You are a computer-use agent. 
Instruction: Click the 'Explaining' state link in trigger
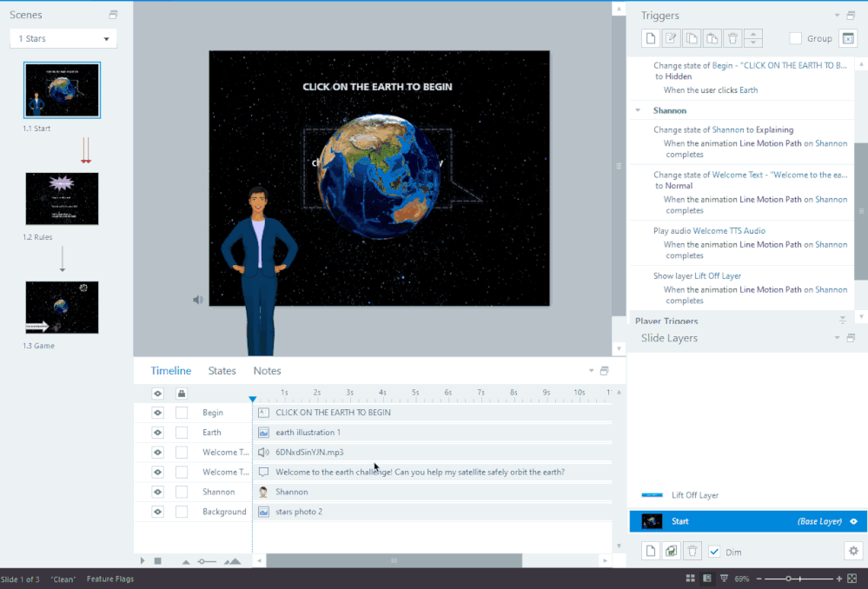click(x=774, y=130)
